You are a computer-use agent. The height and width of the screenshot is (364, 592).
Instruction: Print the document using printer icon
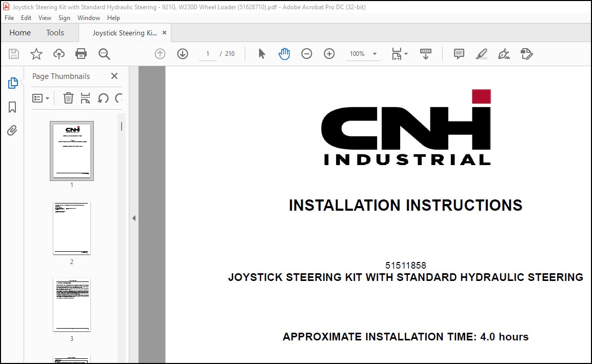click(81, 54)
